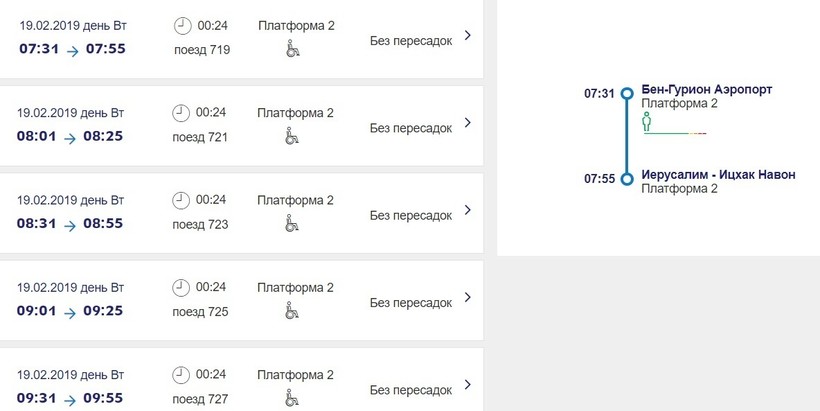Click wheelchair accessibility icon for train 721
The width and height of the screenshot is (820, 411).
pyautogui.click(x=292, y=135)
